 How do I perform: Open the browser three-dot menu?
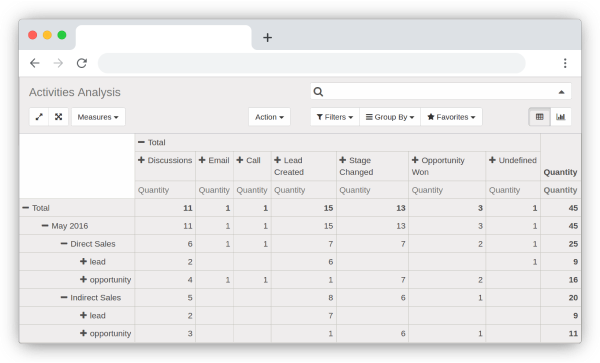565,63
